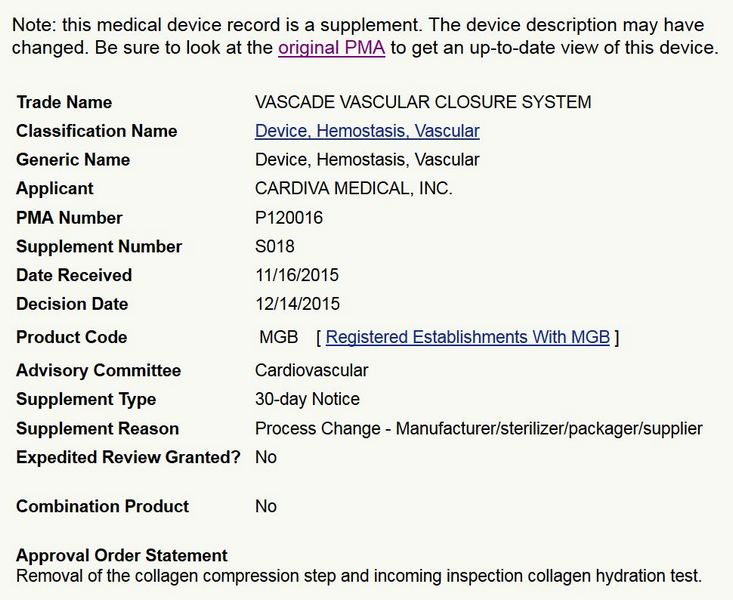Click the Expedited Review Granted label

click(128, 457)
